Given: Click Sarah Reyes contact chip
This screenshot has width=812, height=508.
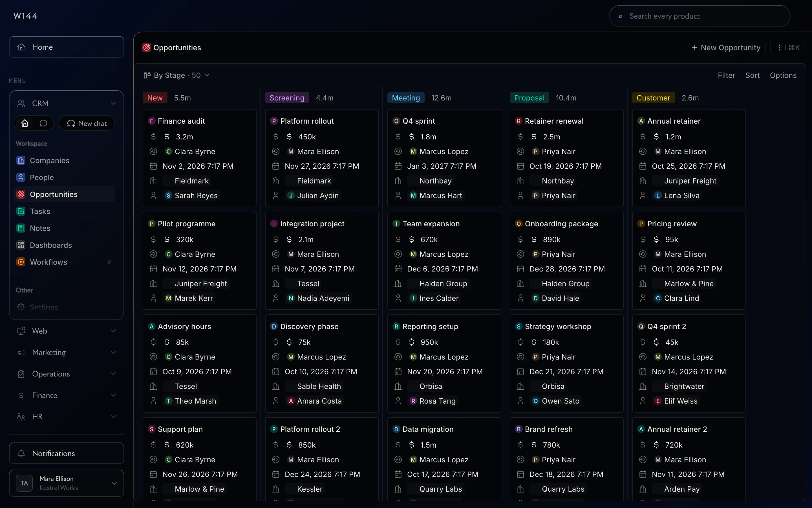Looking at the screenshot, I should coord(191,196).
